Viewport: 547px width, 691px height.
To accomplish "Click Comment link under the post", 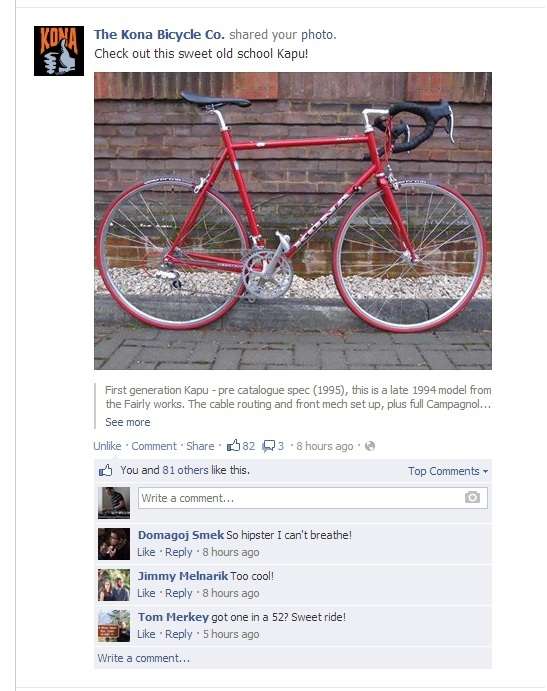I will pyautogui.click(x=154, y=446).
